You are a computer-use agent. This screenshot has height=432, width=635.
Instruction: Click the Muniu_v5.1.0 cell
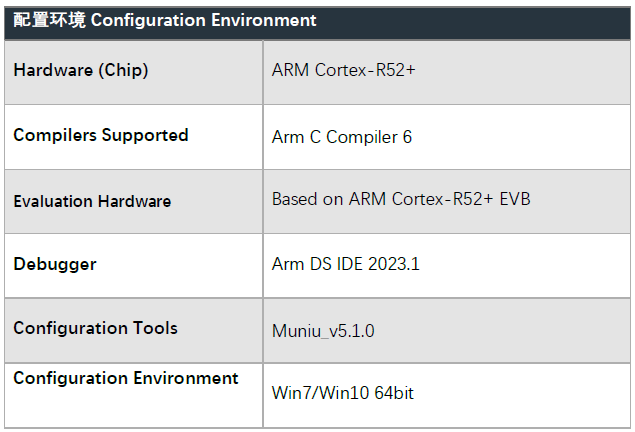pos(447,330)
